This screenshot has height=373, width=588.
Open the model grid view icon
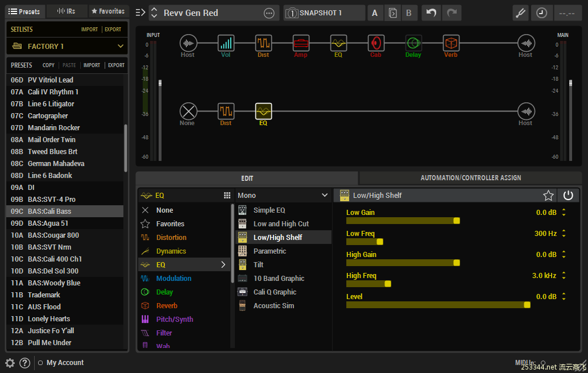pyautogui.click(x=227, y=195)
